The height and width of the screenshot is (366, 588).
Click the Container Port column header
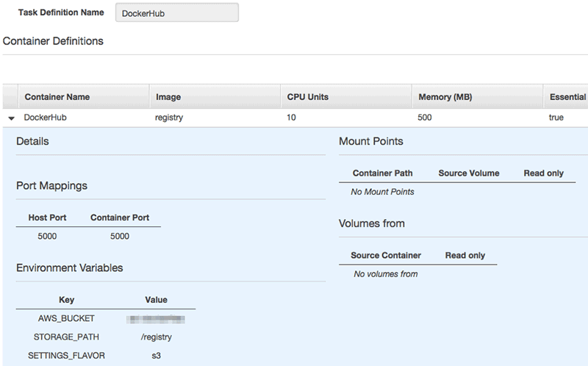(x=120, y=218)
